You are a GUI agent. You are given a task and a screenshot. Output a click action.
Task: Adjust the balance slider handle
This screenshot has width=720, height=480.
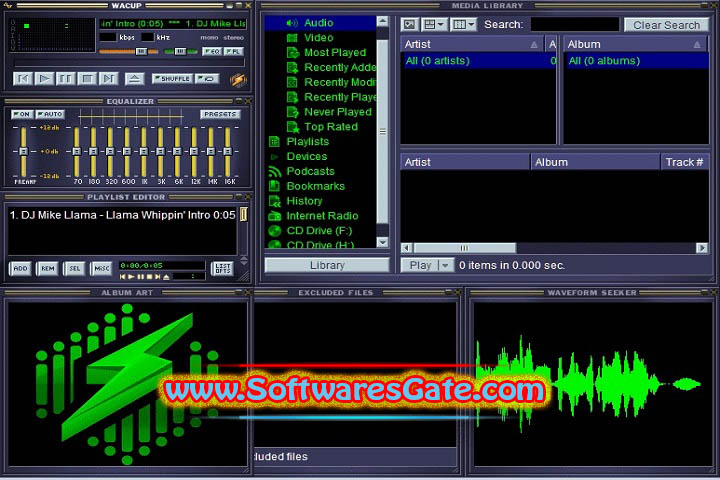pos(180,51)
